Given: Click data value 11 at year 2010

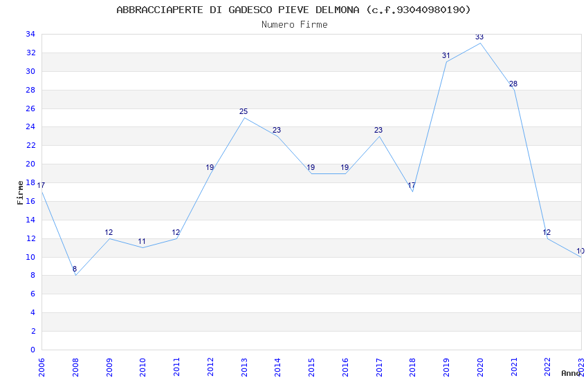Looking at the screenshot, I should click(x=142, y=242).
